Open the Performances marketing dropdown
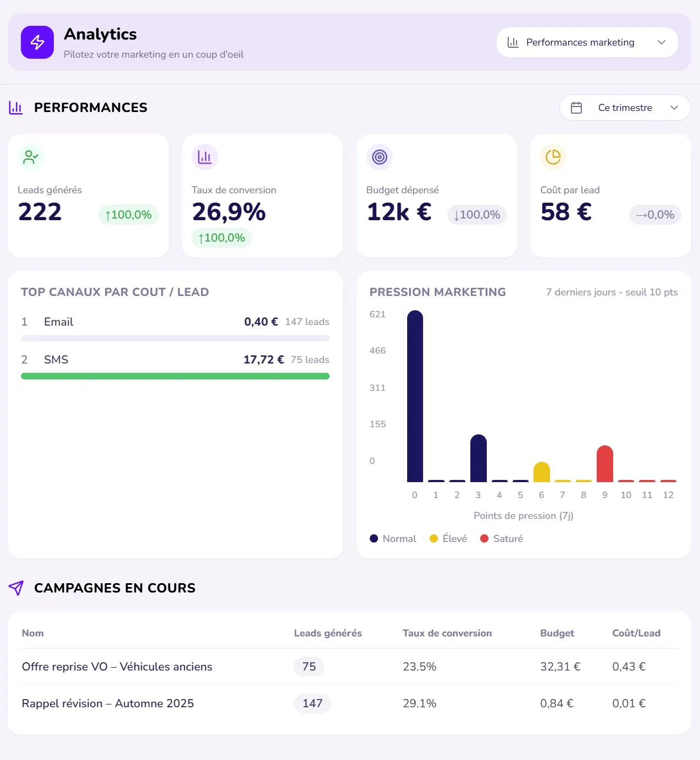The image size is (700, 760). point(587,42)
